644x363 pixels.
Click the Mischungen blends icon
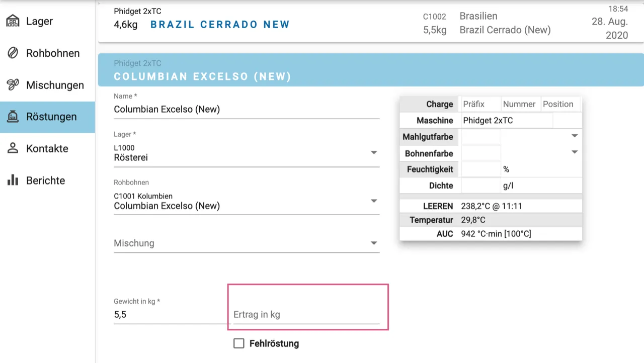[x=13, y=84]
